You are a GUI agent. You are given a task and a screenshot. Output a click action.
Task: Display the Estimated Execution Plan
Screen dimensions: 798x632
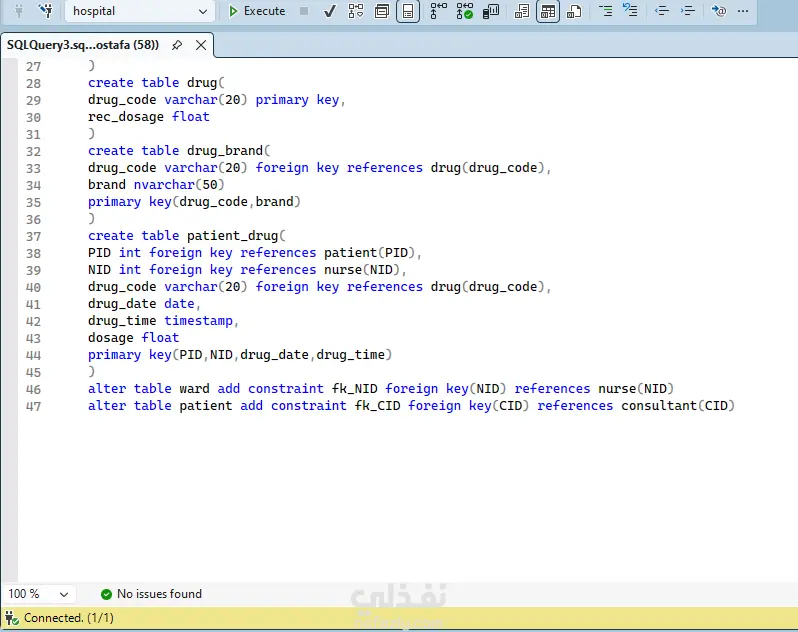356,11
